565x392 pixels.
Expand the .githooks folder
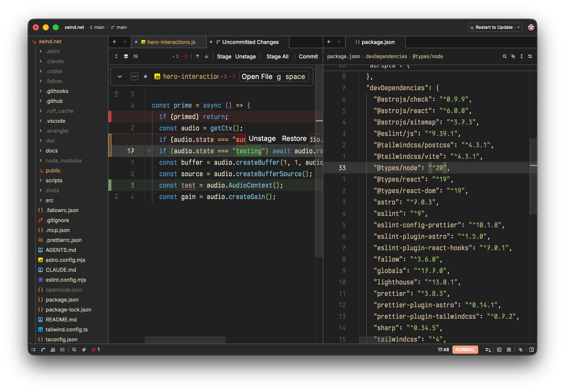click(41, 91)
